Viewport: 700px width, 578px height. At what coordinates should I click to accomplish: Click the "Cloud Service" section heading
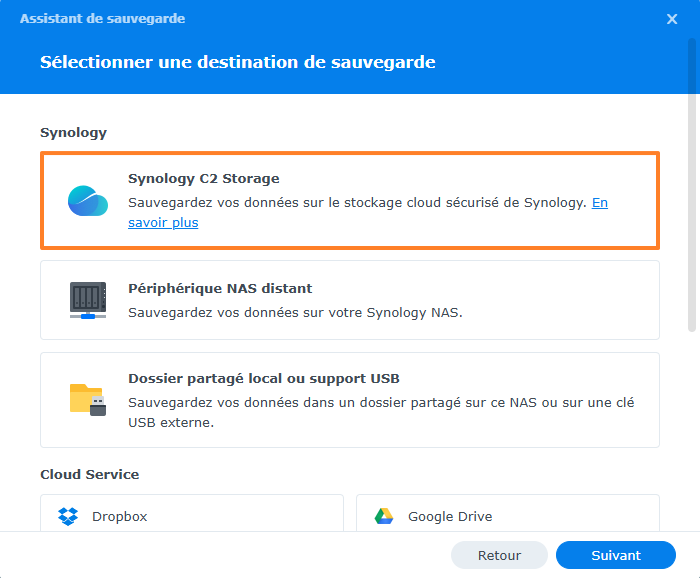90,474
